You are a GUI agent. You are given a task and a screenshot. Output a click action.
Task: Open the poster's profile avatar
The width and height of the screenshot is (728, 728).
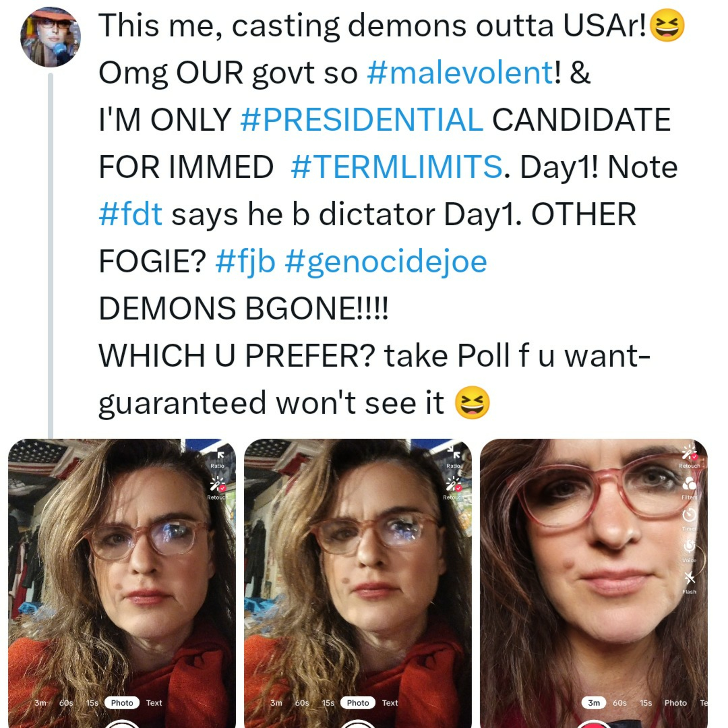click(x=50, y=37)
